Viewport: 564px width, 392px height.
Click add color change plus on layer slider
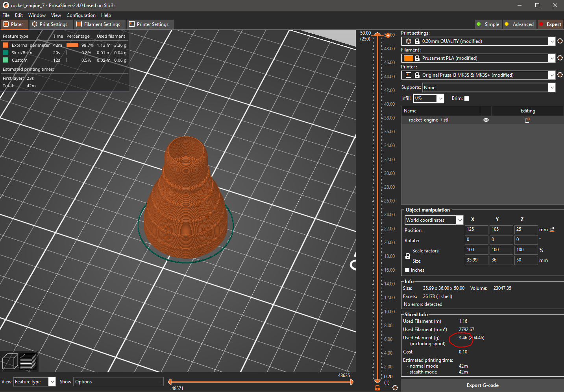(388, 35)
